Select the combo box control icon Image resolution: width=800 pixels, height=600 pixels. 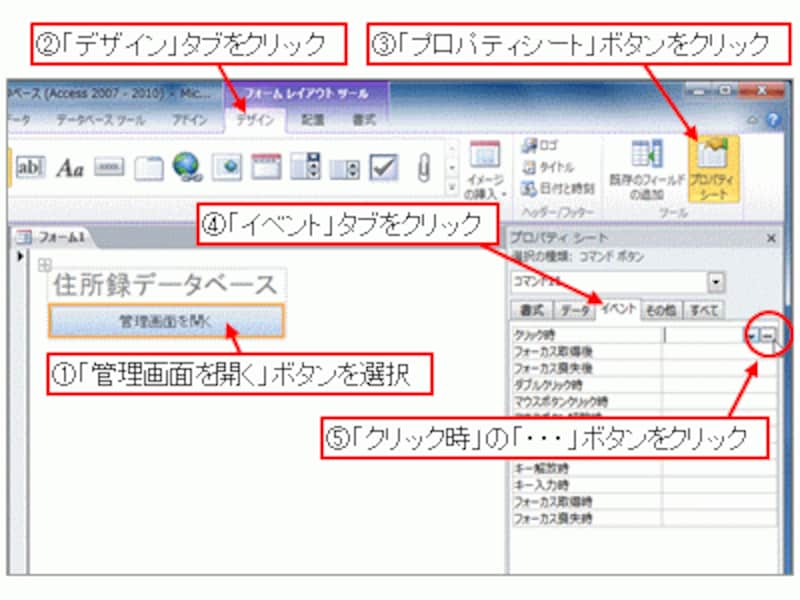[x=344, y=168]
